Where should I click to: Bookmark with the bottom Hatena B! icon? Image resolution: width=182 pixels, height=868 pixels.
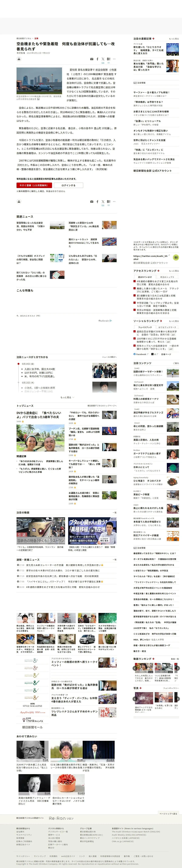109,202
